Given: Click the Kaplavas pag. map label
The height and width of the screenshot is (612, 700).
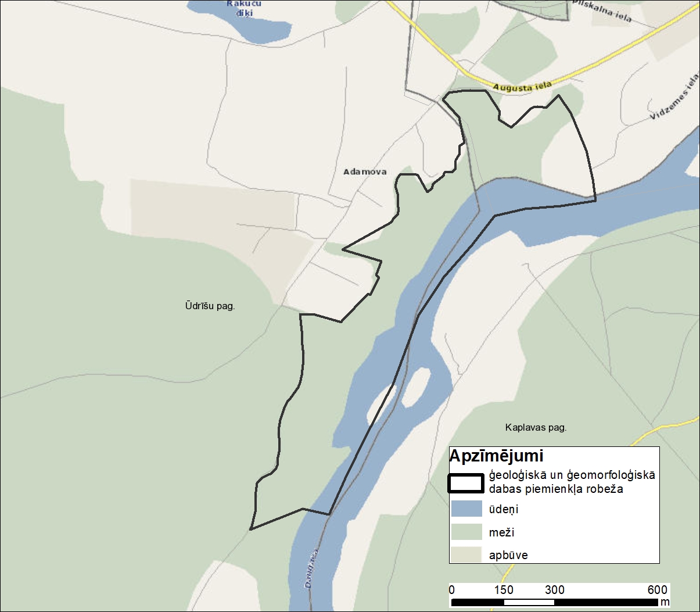Looking at the screenshot, I should [x=536, y=428].
